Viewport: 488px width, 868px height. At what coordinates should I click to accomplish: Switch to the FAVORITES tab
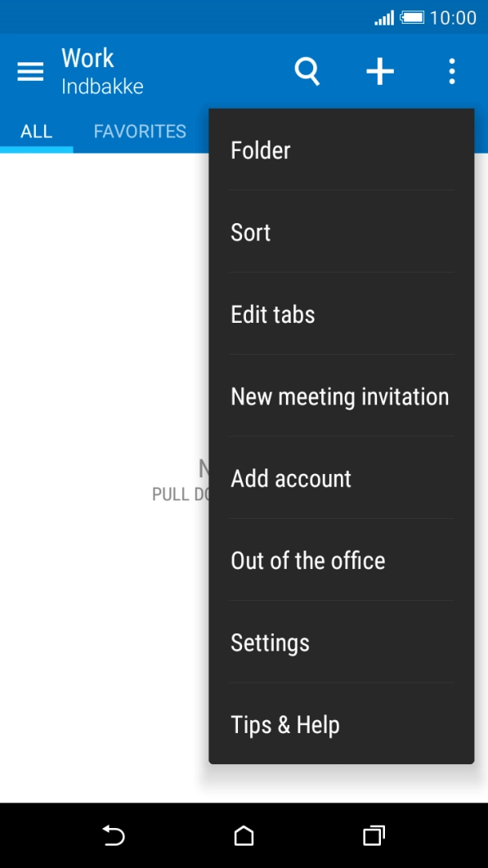point(139,131)
